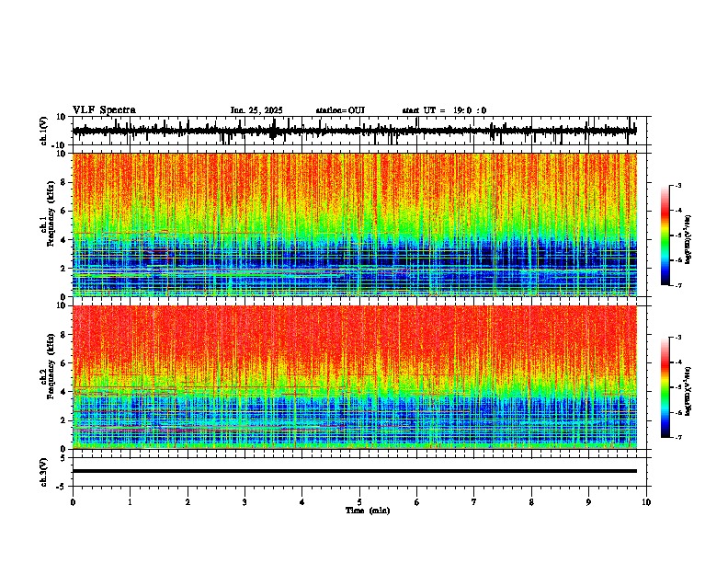Viewport: 728px width, 563px height.
Task: Click time axis tick label '7'
Action: [x=474, y=502]
